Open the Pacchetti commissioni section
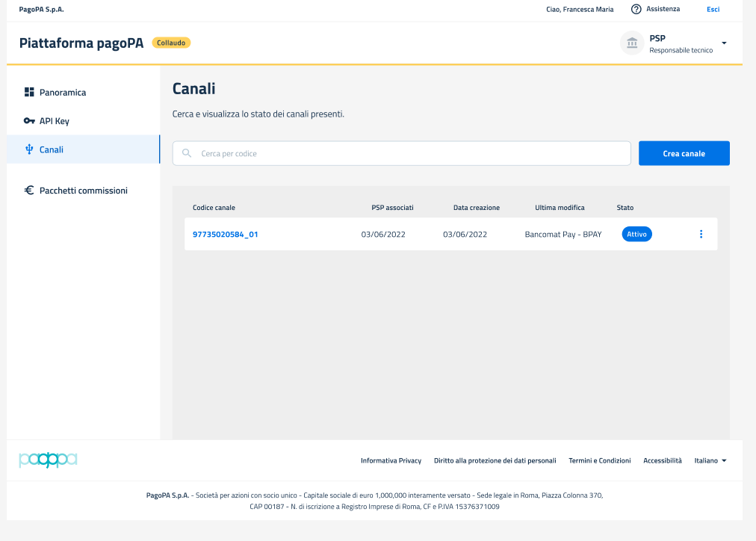This screenshot has width=756, height=541. [x=83, y=191]
